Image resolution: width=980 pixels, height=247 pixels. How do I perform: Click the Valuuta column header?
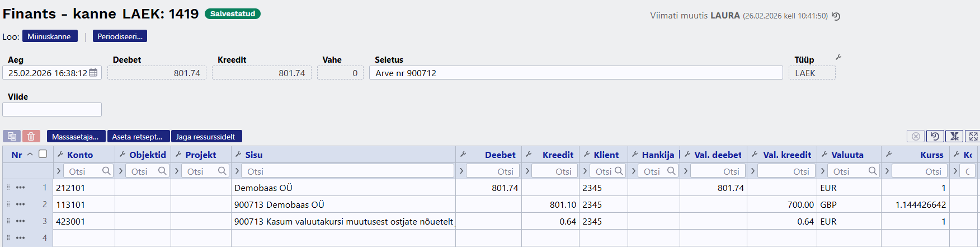click(847, 155)
